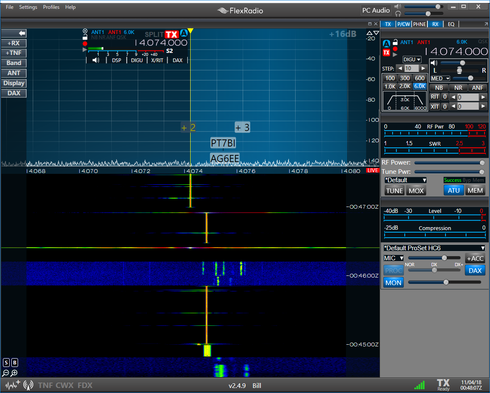This screenshot has height=393, width=490.
Task: Click the headphone icon in the title bar
Action: tap(398, 14)
